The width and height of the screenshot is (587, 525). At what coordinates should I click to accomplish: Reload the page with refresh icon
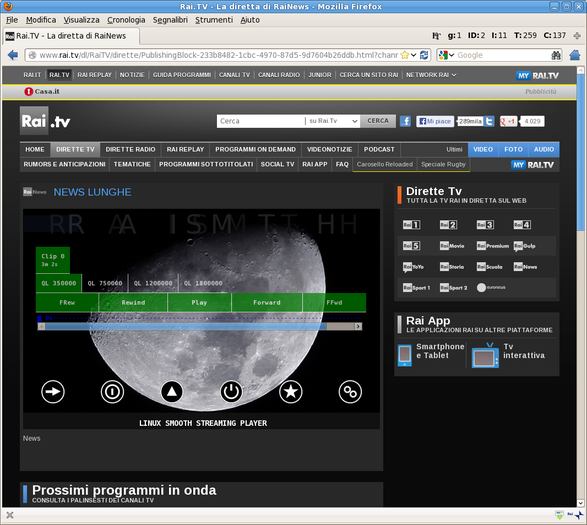tap(424, 55)
